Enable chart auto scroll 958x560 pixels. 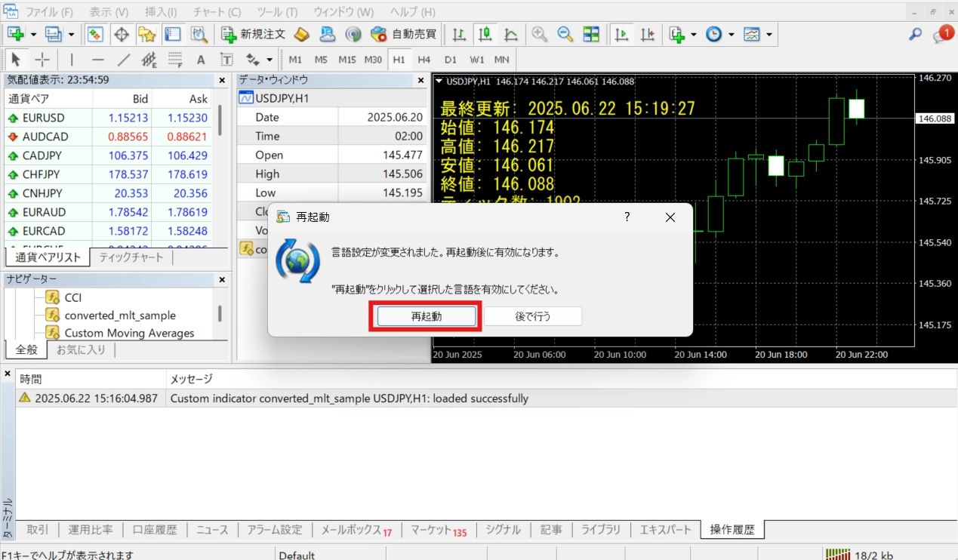tap(622, 34)
